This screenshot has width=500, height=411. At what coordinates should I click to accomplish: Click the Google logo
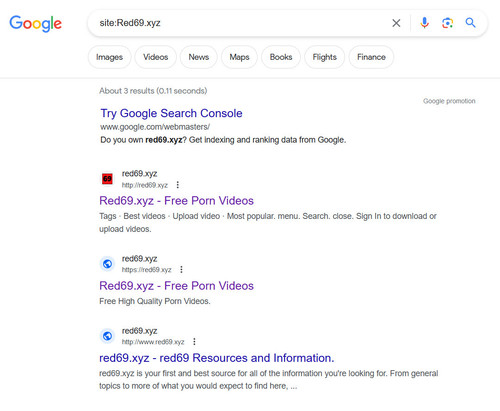point(35,23)
